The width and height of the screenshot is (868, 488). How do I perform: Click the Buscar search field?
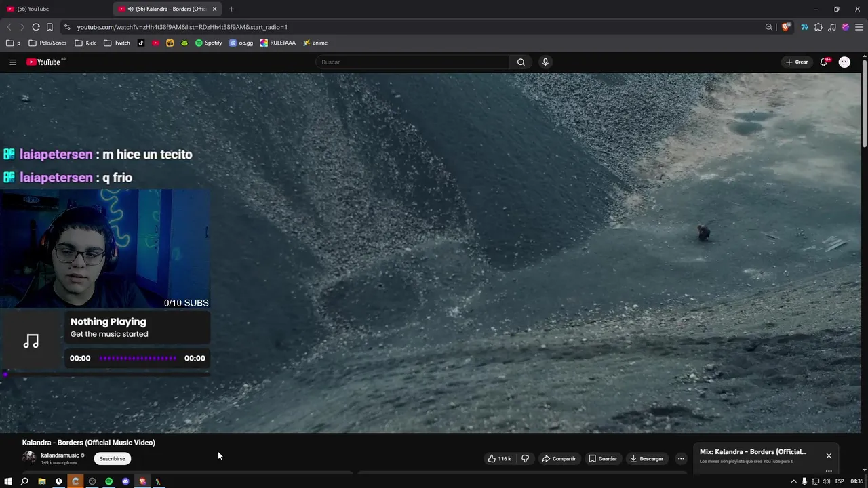click(413, 62)
